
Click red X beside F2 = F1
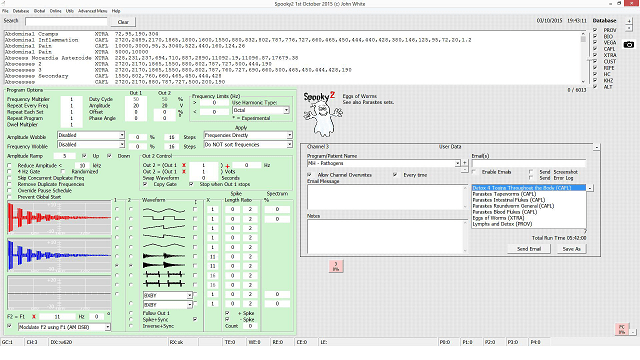(34, 317)
